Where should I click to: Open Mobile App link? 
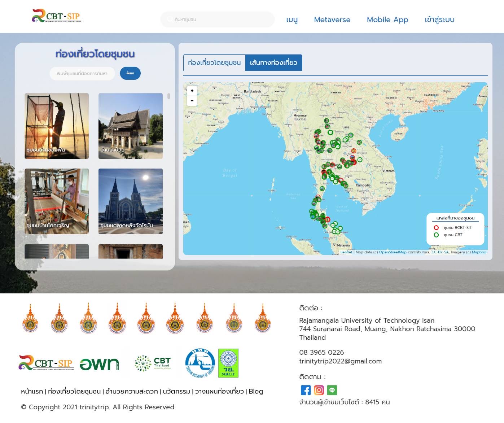tap(387, 19)
